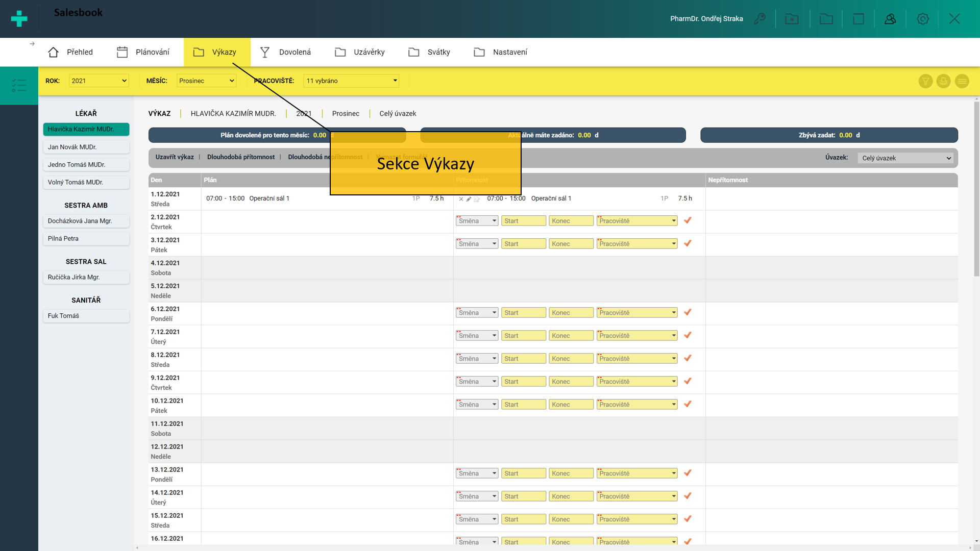Screen dimensions: 980x551
Task: Open Pracoviště dropdown for 3.12.2021
Action: click(x=637, y=244)
